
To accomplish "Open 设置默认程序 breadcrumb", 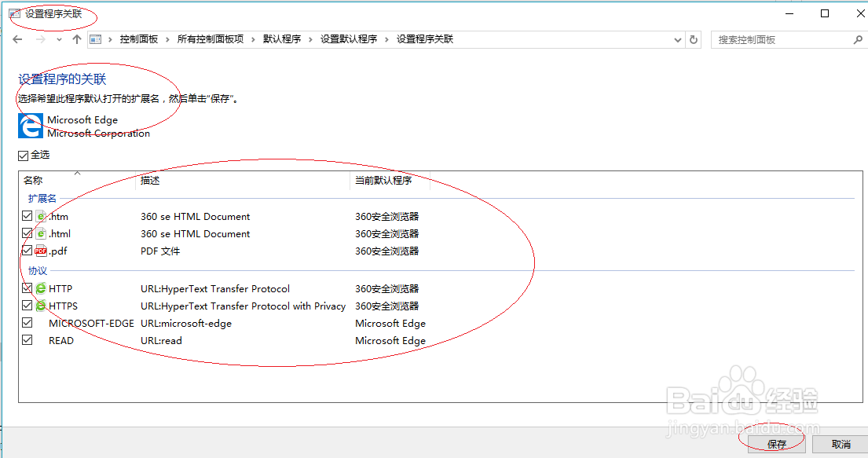I will point(349,39).
